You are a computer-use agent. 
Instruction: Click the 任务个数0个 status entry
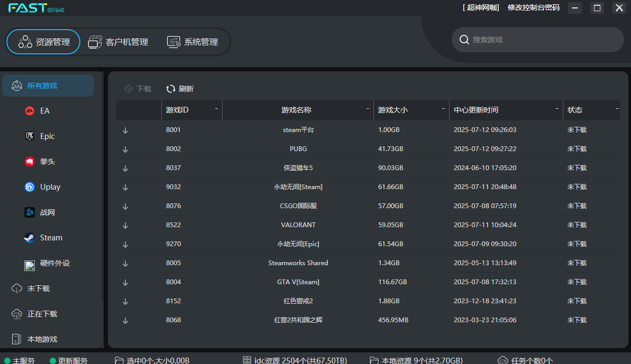tap(525, 360)
